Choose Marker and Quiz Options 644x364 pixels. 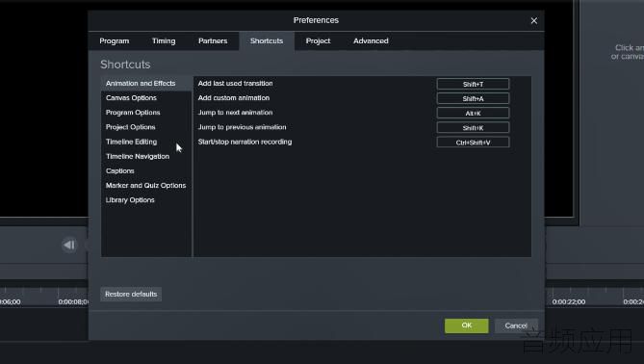146,186
